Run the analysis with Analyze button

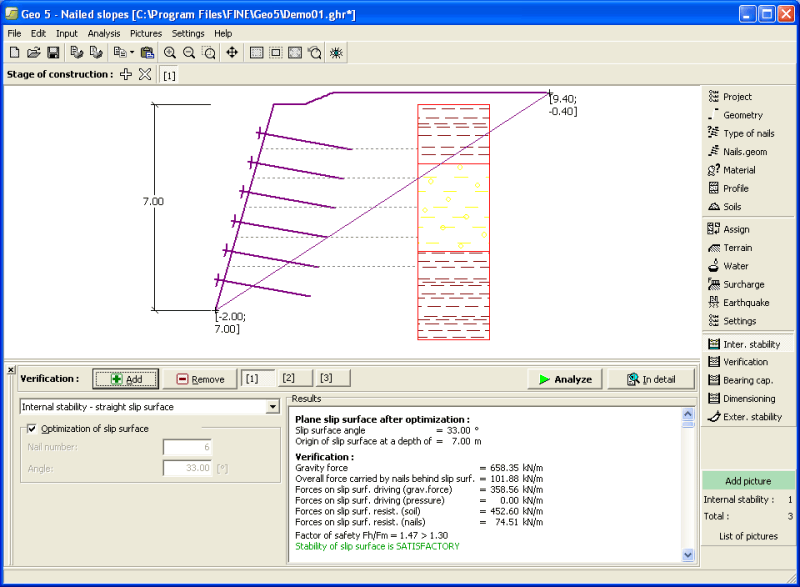coord(565,379)
